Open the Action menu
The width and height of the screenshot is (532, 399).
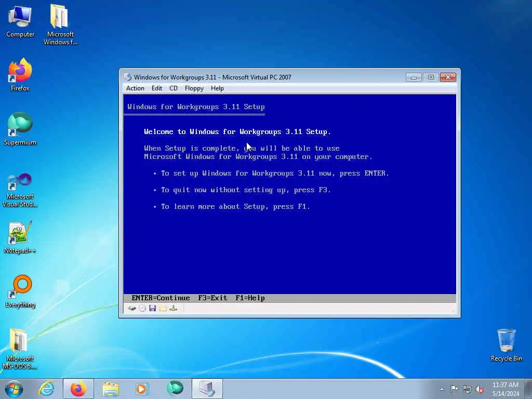(135, 88)
